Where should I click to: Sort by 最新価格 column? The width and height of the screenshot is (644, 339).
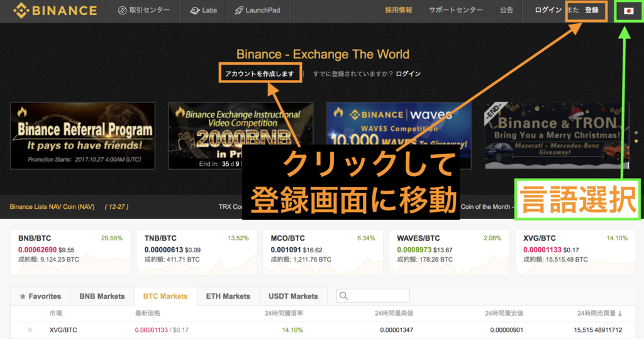point(147,313)
